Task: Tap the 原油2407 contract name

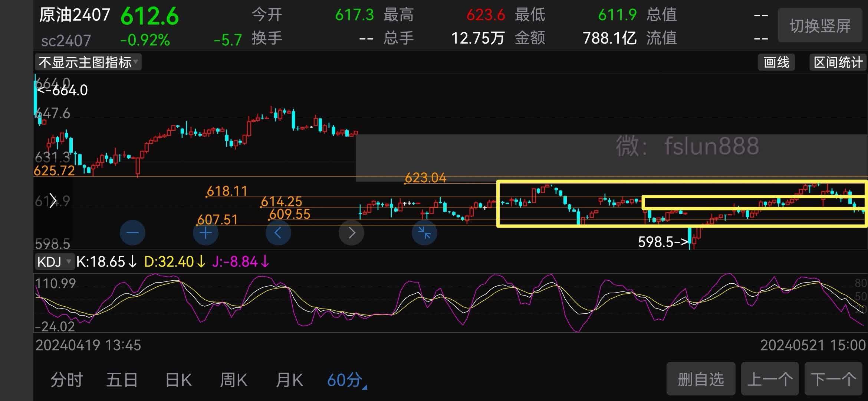Action: (75, 15)
